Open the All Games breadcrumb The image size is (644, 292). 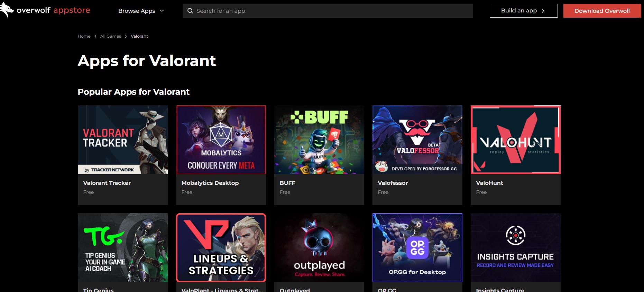[x=111, y=36]
